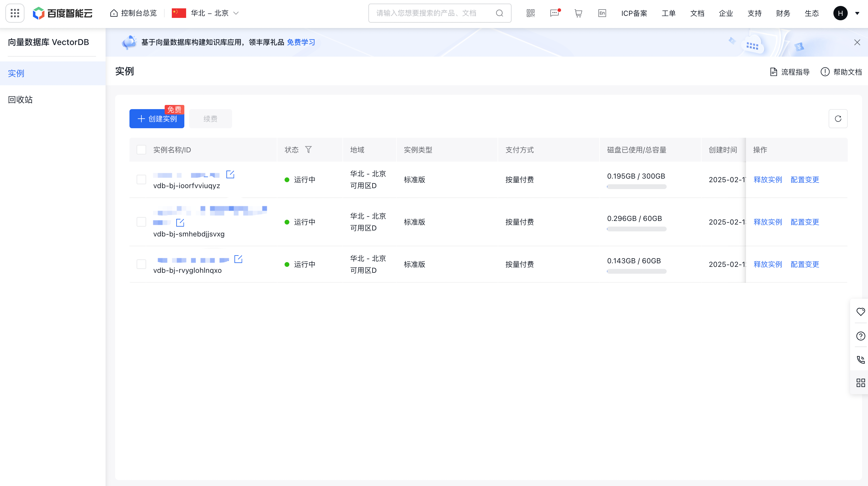Open the 支持 menu
Screen dimensions: 868x486
(754, 13)
